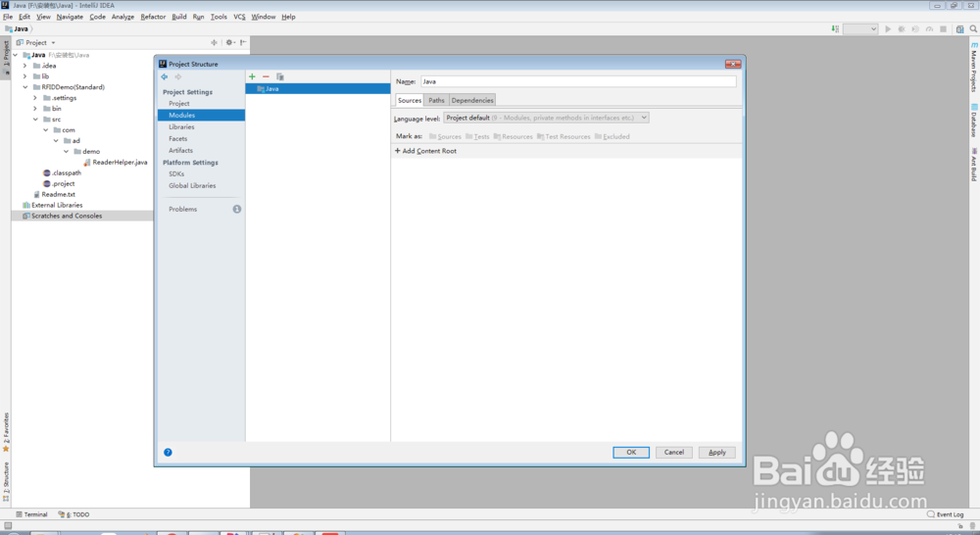
Task: Expand the .settings folder
Action: pos(35,98)
